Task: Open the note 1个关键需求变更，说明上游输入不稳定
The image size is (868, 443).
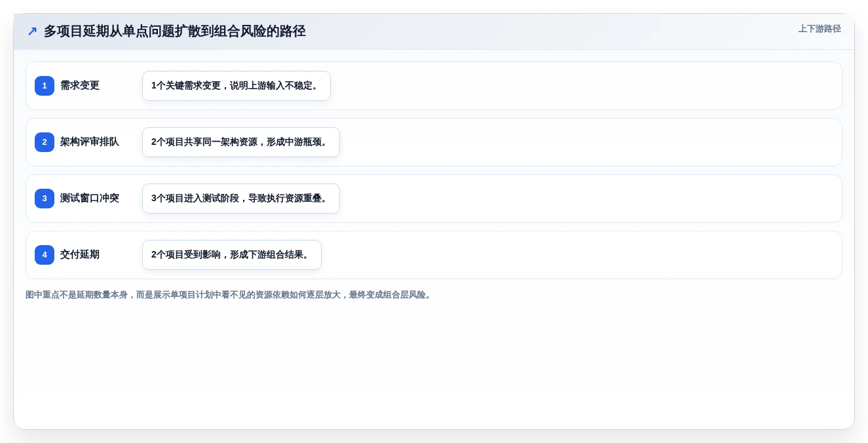Action: 236,86
